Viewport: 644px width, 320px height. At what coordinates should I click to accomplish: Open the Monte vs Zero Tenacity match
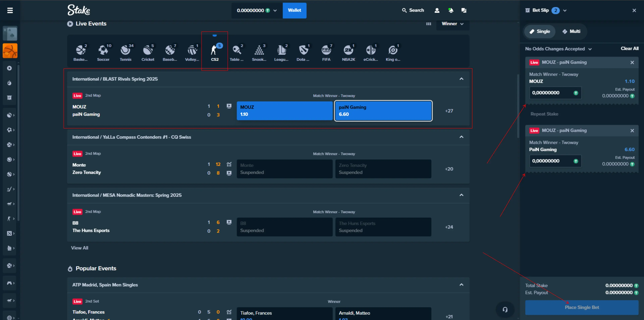tap(87, 168)
